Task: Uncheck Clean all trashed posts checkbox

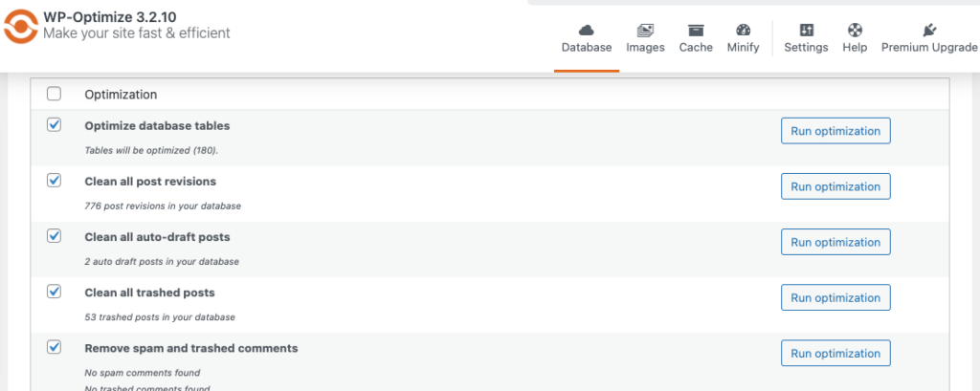Action: tap(55, 292)
